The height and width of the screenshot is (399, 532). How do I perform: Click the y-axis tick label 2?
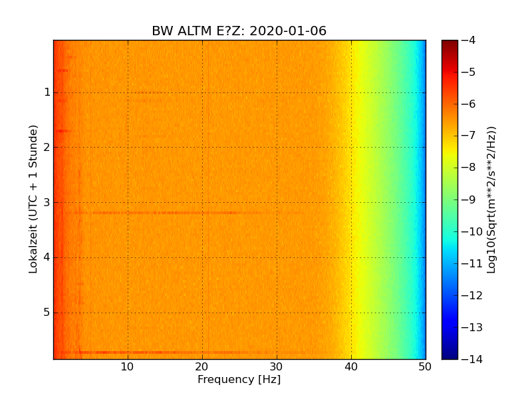coord(47,147)
